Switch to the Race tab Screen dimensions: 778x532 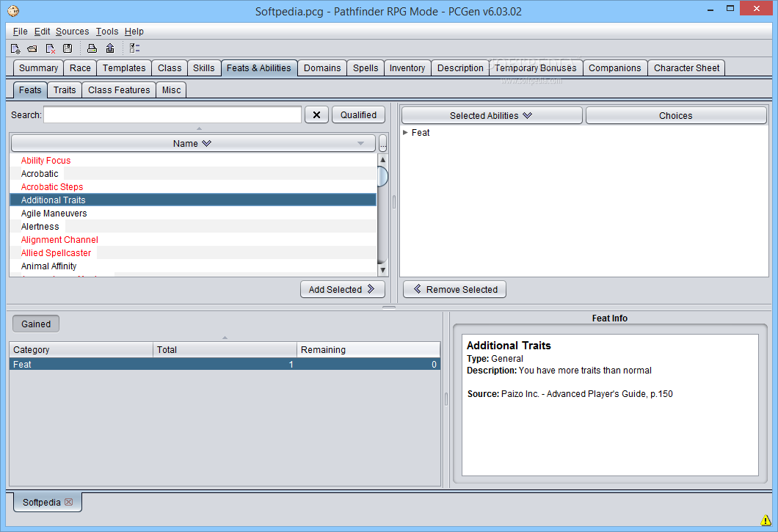pos(80,68)
